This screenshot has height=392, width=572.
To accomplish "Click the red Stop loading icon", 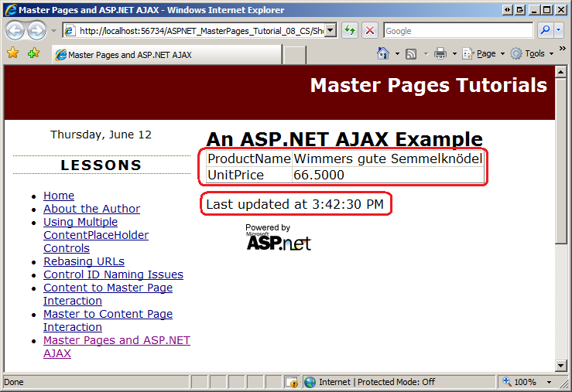I will 370,31.
